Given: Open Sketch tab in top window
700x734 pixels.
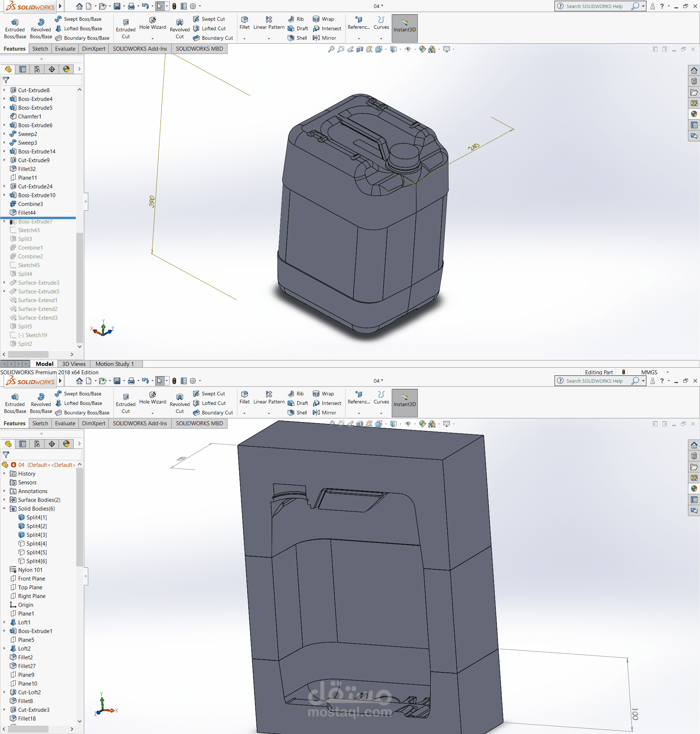Looking at the screenshot, I should [40, 49].
